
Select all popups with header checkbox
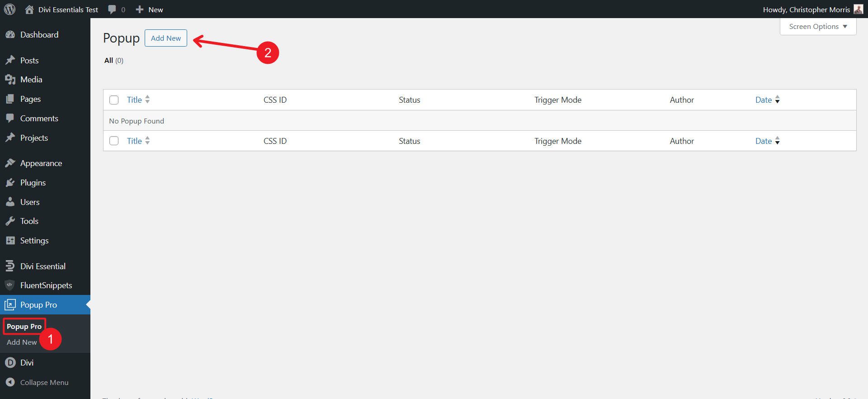[114, 100]
